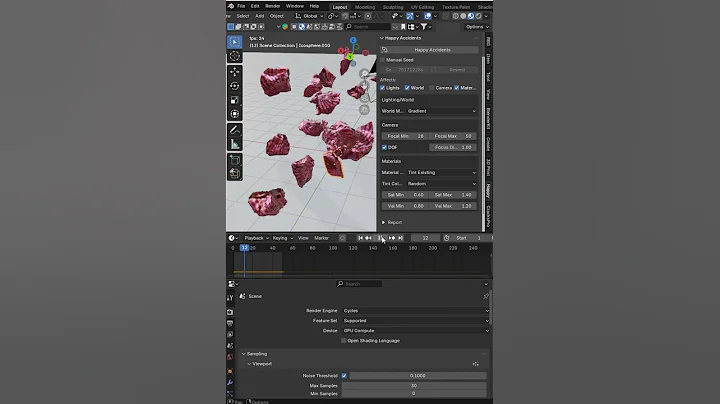Screen dimensions: 720x404
Task: Open the Global orientation dropdown
Action: (x=309, y=16)
